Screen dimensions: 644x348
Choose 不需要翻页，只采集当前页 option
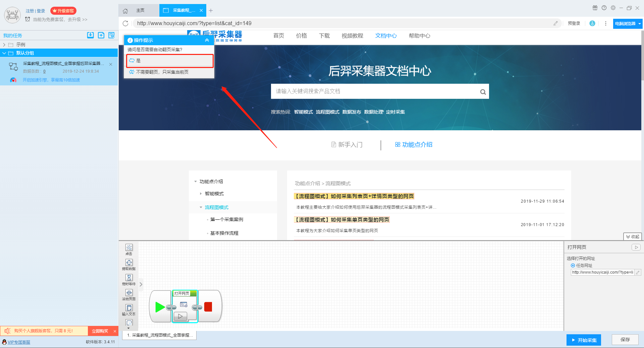tap(170, 72)
